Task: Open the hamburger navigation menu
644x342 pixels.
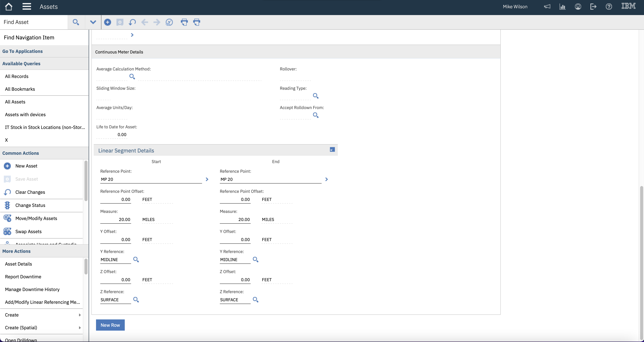Action: pos(26,7)
